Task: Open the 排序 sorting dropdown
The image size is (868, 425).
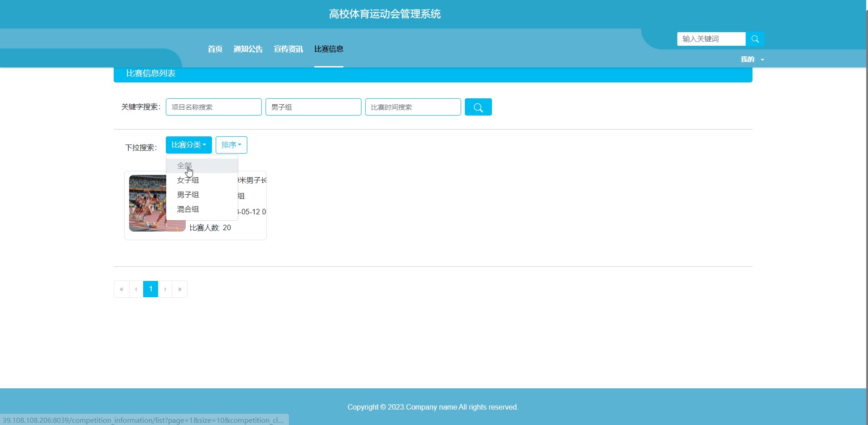Action: [x=231, y=145]
